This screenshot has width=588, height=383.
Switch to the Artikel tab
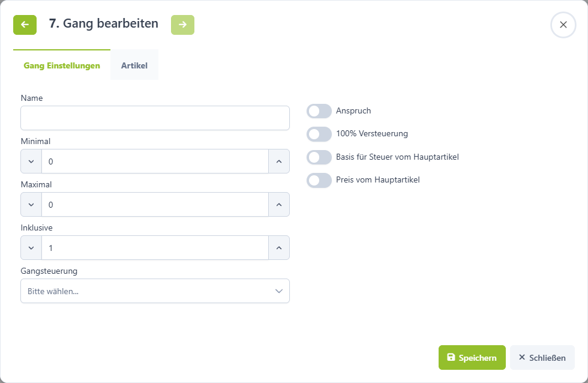click(134, 65)
